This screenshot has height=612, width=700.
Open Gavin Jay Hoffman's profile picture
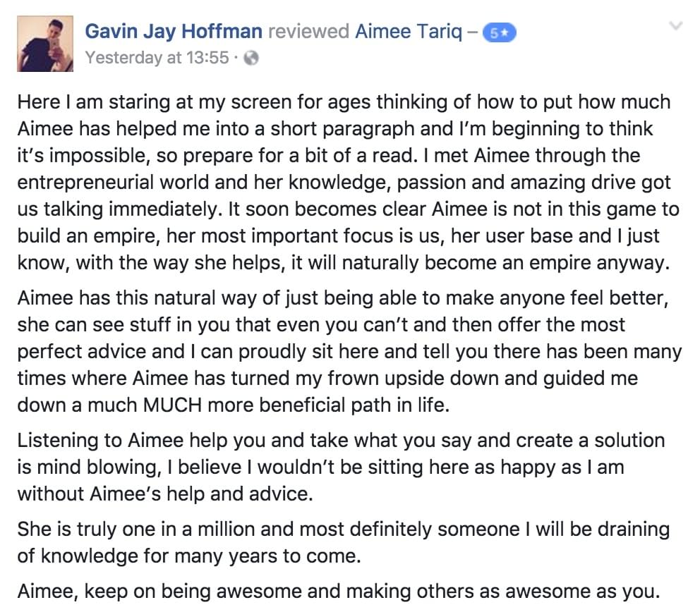pos(45,44)
